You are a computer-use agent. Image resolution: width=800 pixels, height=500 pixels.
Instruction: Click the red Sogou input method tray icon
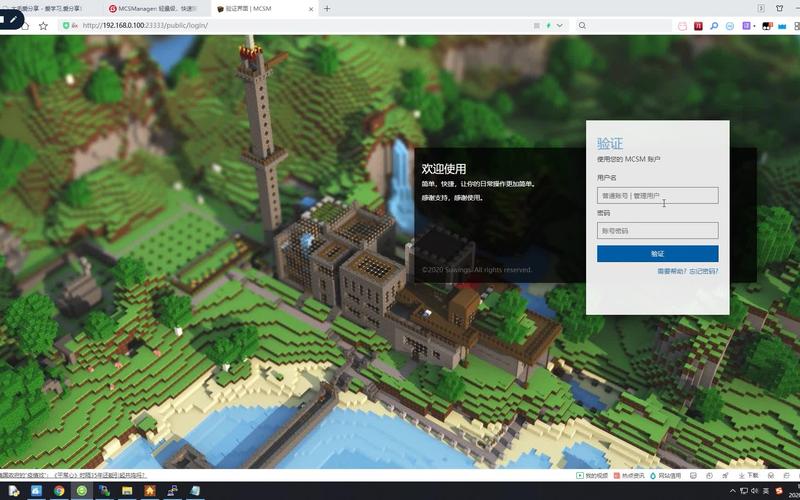click(x=779, y=491)
